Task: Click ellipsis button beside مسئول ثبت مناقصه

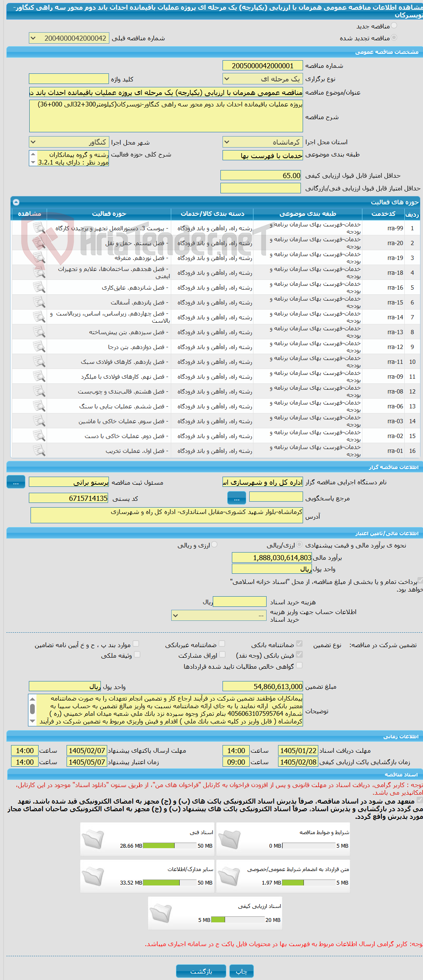Action: (16, 482)
